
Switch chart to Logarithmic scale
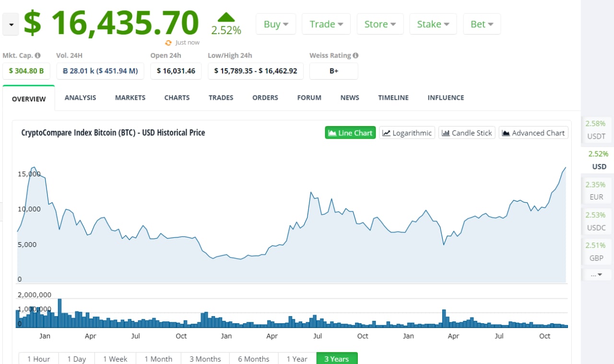407,133
